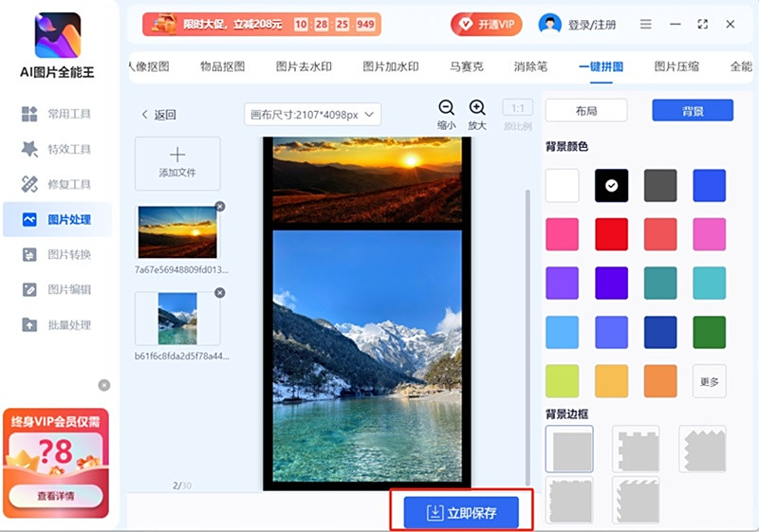This screenshot has height=532, width=759.
Task: Pick the orange background swatch
Action: click(660, 381)
